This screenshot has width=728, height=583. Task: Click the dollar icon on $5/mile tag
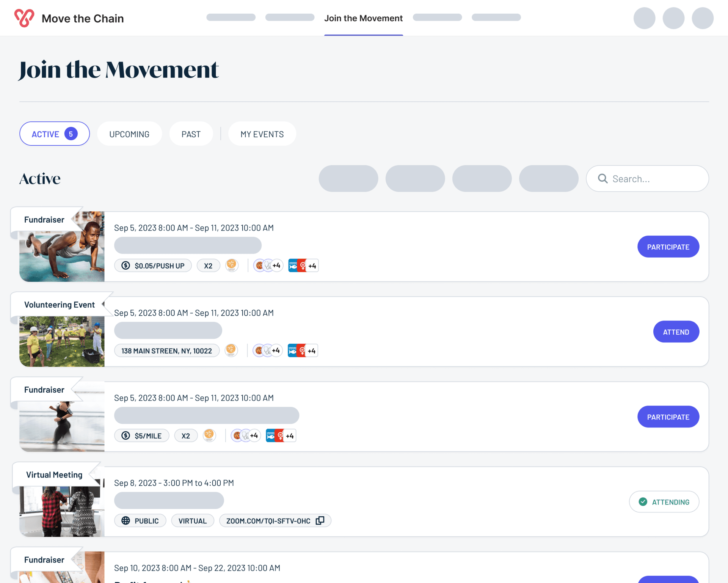126,435
